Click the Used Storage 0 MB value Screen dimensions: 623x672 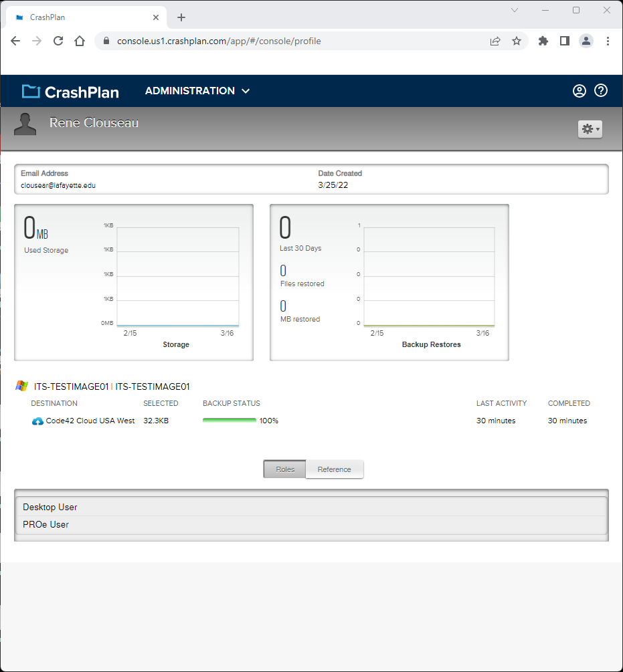(35, 228)
